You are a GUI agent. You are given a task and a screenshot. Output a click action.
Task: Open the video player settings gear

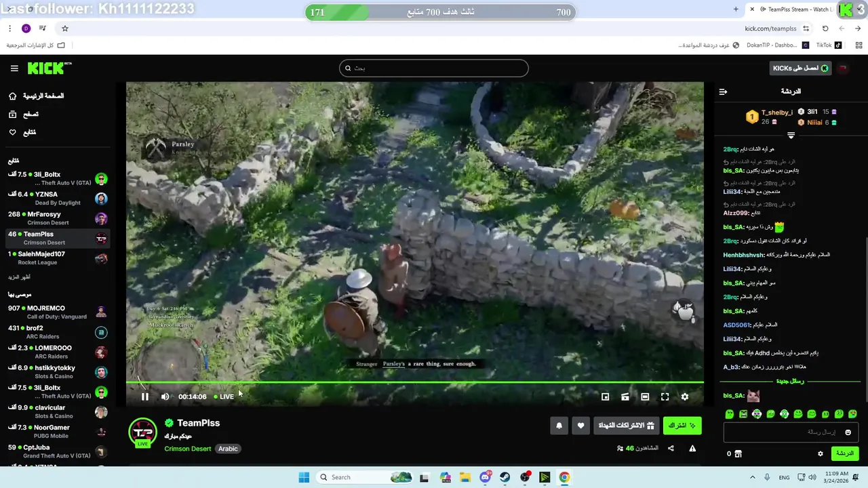tap(684, 396)
